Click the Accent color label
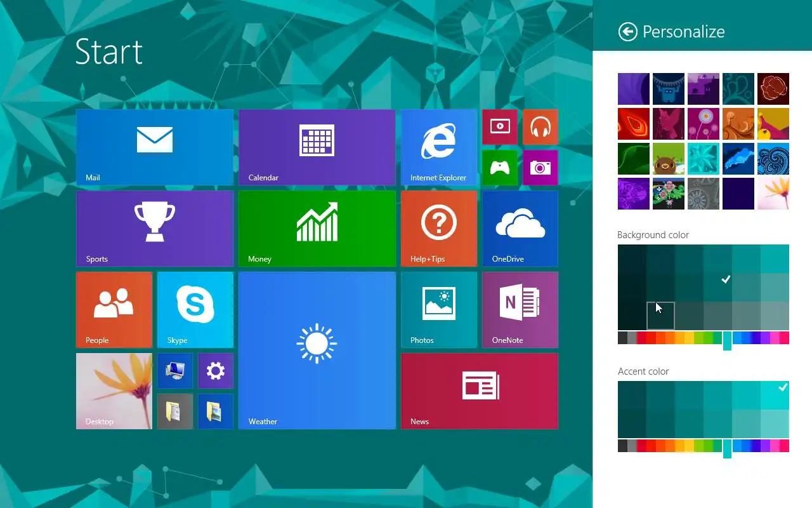The image size is (812, 508). (x=643, y=371)
